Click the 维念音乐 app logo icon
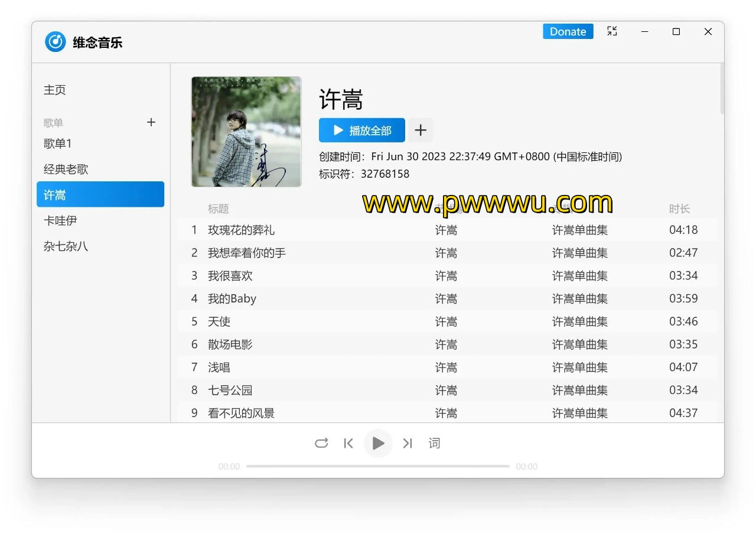 [56, 42]
